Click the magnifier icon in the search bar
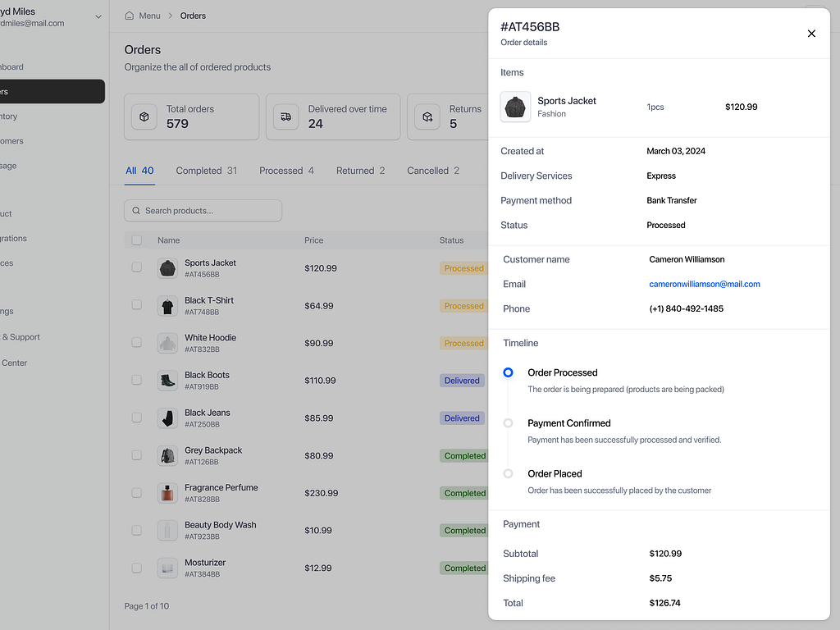Viewport: 840px width, 630px height. [136, 210]
